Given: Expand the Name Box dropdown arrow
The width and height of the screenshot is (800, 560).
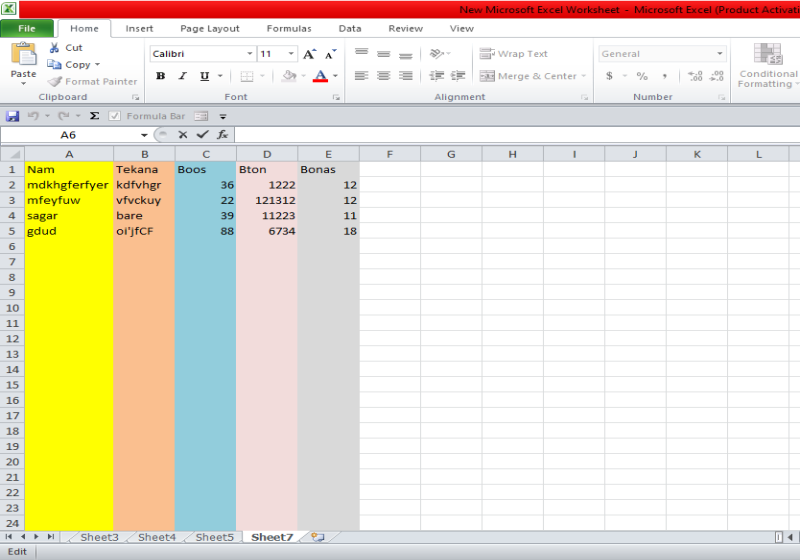Looking at the screenshot, I should click(x=144, y=134).
